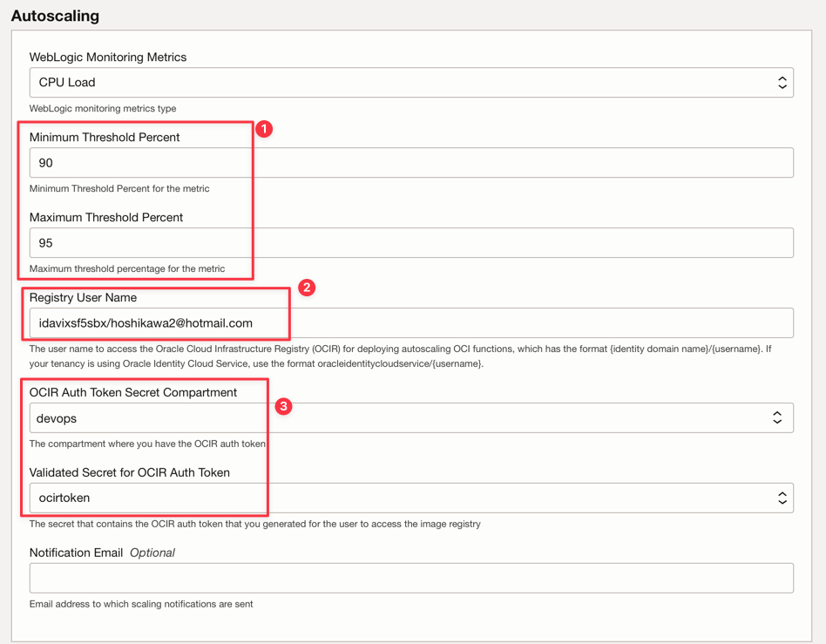Expand the OCIR Auth Token Secret Compartment dropdown
The height and width of the screenshot is (644, 826).
pos(410,418)
